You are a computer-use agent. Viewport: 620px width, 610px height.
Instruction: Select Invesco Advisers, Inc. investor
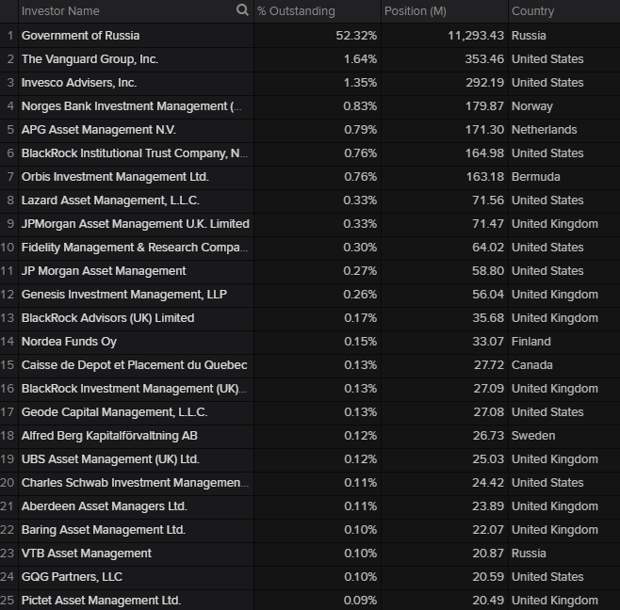tap(79, 83)
